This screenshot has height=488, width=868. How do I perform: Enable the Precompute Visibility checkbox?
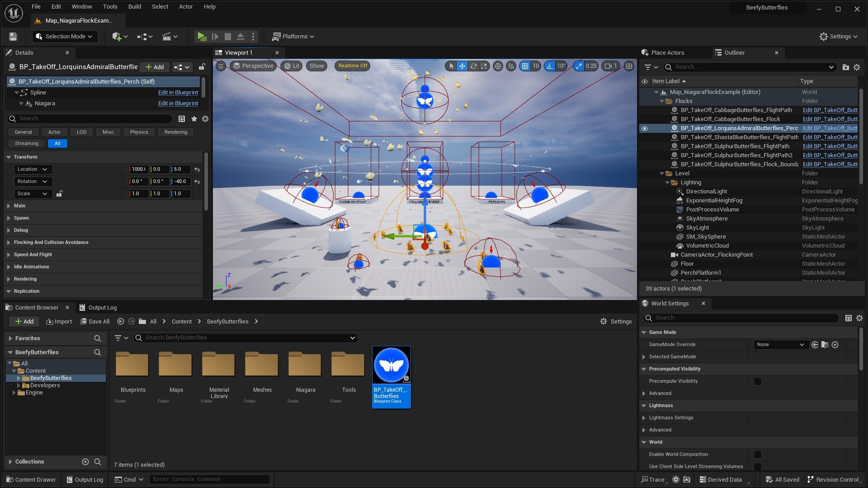pyautogui.click(x=758, y=381)
